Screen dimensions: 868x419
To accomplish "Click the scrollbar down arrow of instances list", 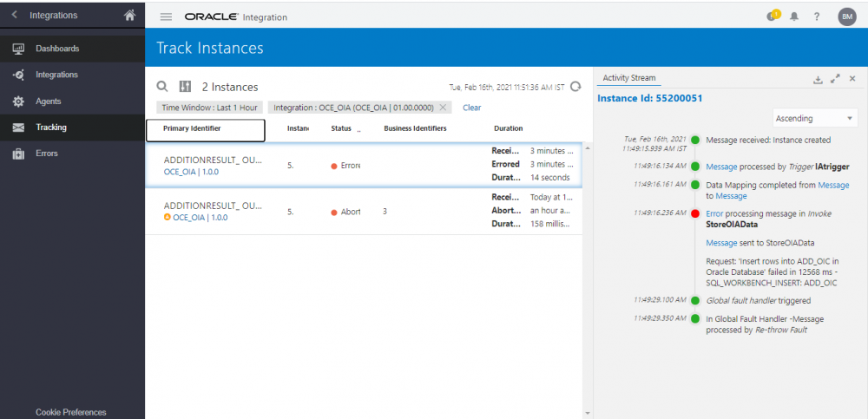I will (x=587, y=413).
